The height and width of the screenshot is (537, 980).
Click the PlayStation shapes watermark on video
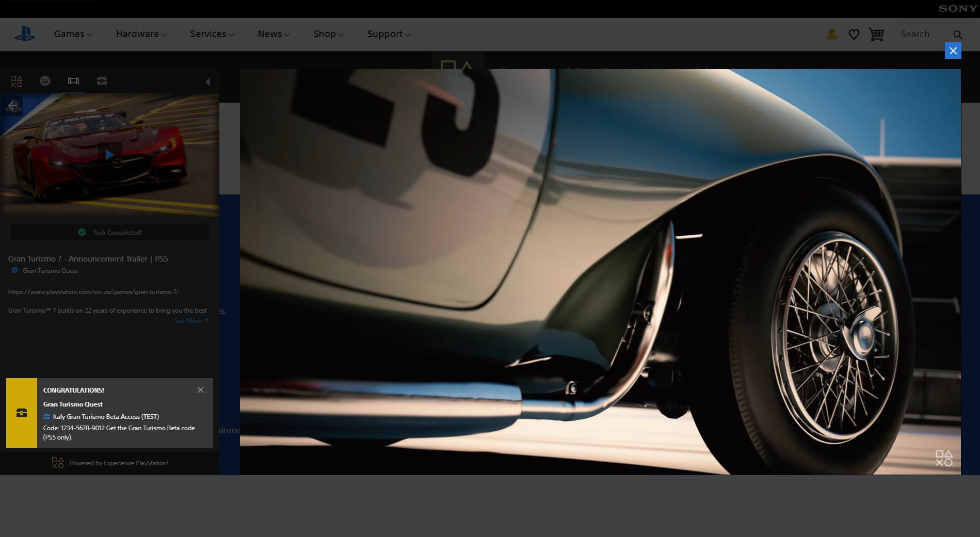pos(944,458)
